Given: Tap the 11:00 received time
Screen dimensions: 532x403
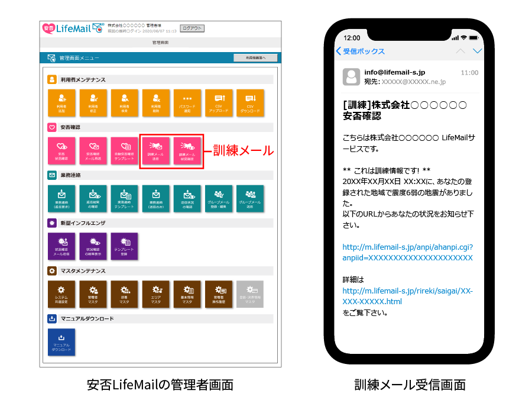Looking at the screenshot, I should click(469, 73).
